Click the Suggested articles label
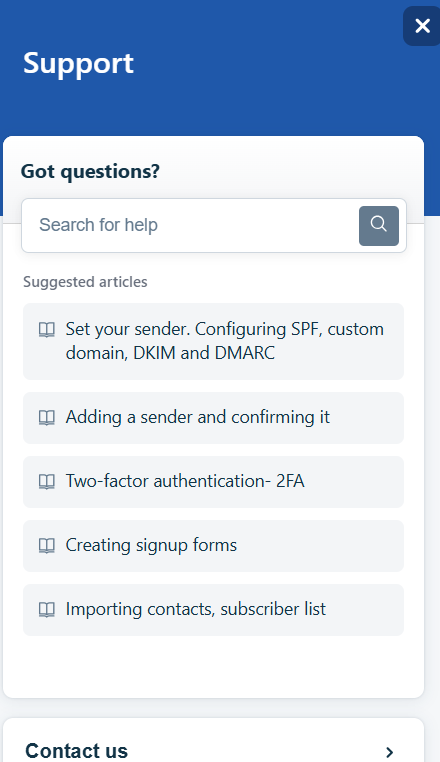440x762 pixels. pos(85,282)
